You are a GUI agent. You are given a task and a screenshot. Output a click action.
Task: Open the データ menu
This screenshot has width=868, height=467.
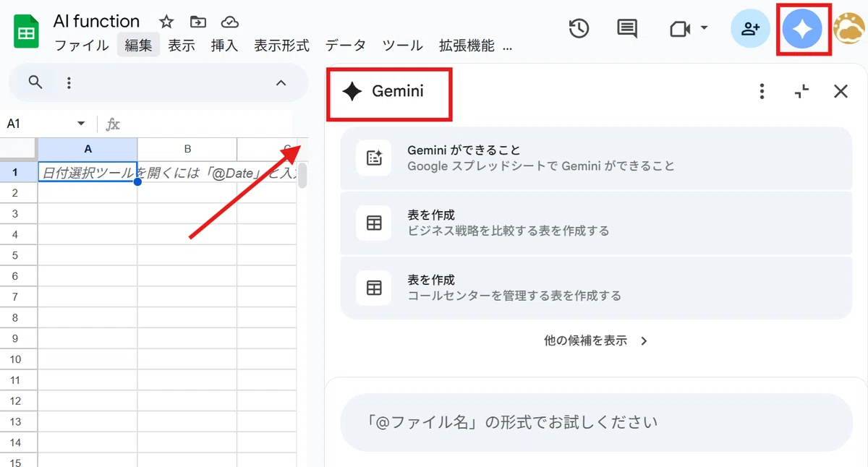point(346,46)
